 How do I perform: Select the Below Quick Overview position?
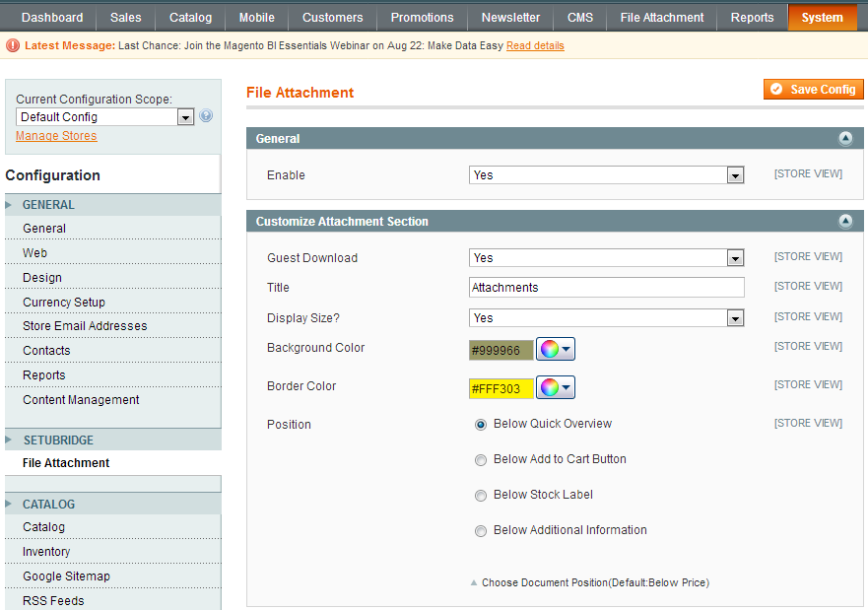[481, 425]
